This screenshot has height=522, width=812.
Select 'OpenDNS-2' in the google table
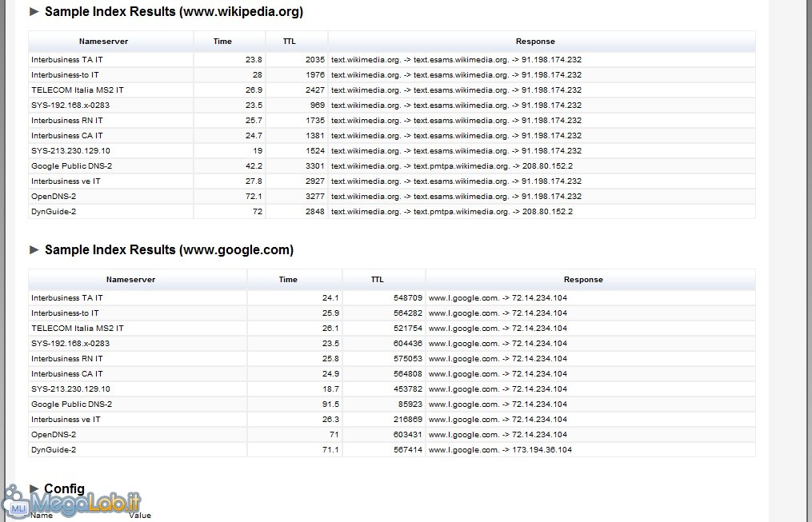54,435
